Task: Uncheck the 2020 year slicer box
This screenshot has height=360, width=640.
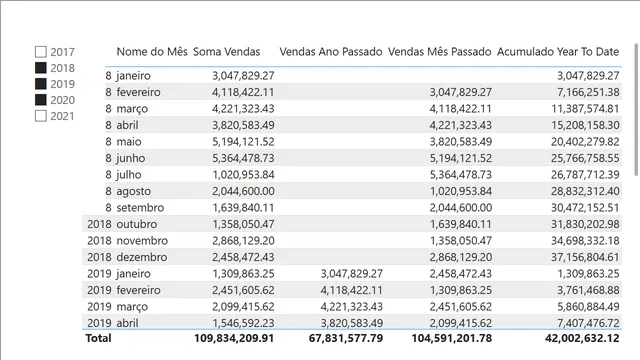Action: click(41, 100)
